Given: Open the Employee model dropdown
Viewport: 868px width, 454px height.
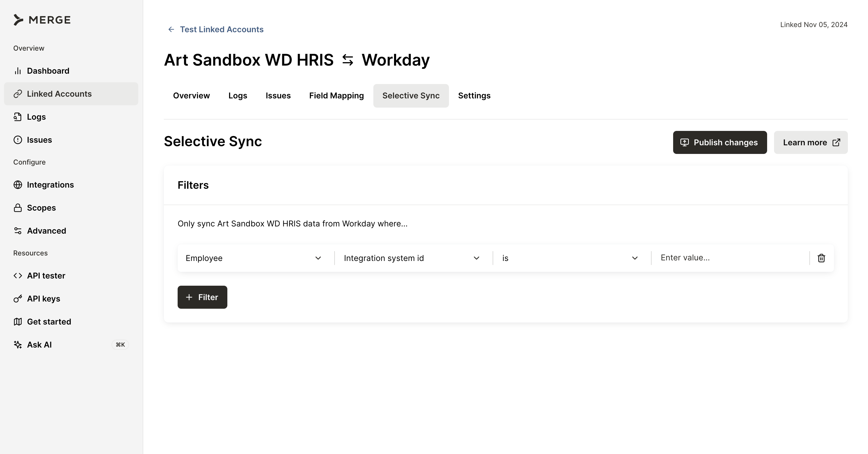Looking at the screenshot, I should (254, 258).
